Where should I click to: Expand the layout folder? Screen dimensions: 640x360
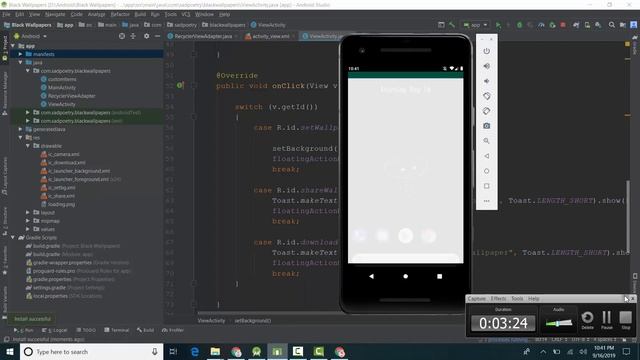[x=28, y=212]
